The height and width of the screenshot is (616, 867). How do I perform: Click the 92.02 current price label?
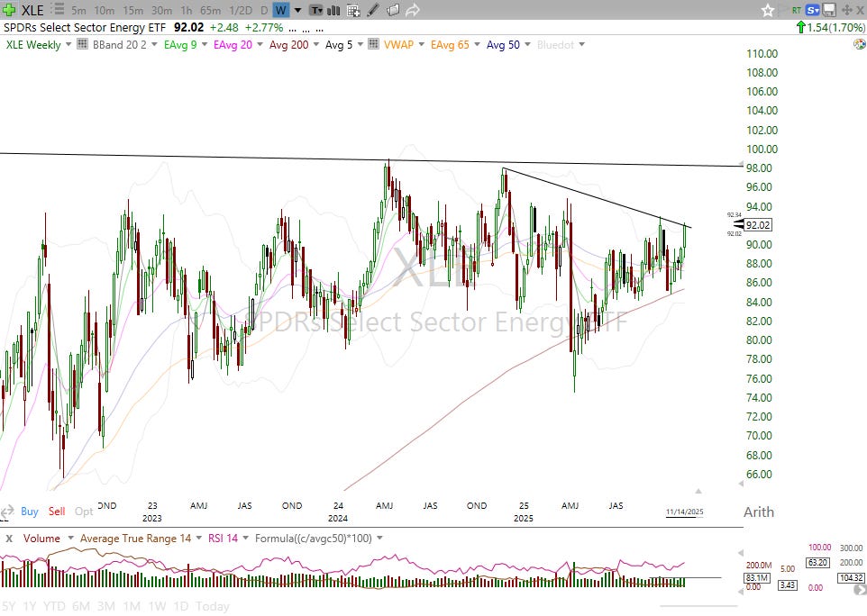[758, 225]
